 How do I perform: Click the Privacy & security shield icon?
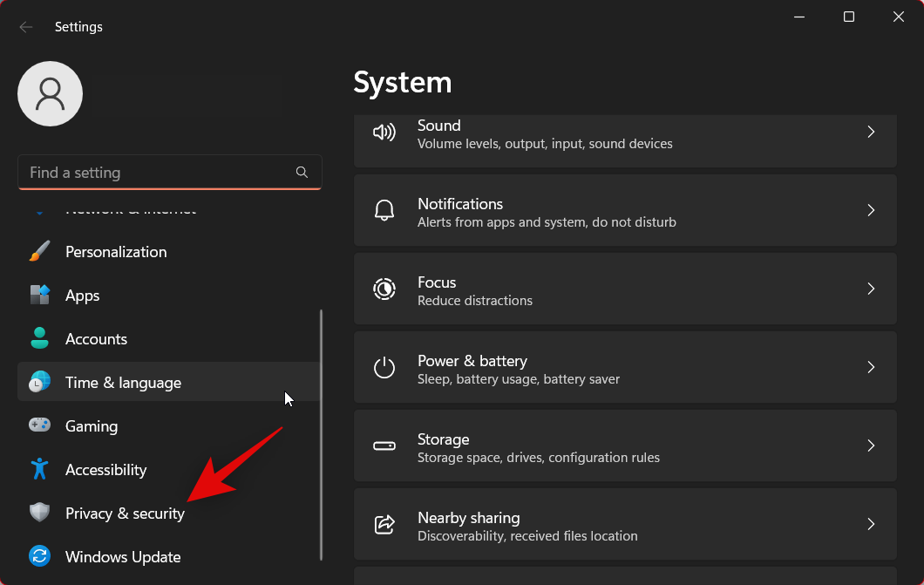tap(40, 514)
